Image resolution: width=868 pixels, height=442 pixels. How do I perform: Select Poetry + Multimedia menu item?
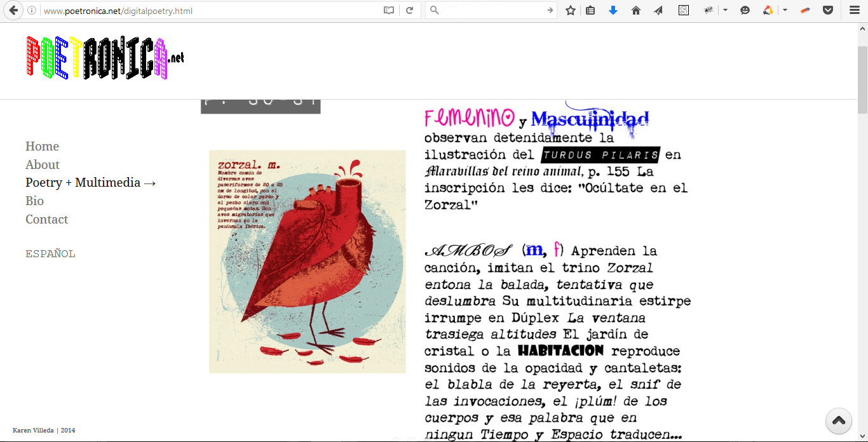[x=91, y=183]
